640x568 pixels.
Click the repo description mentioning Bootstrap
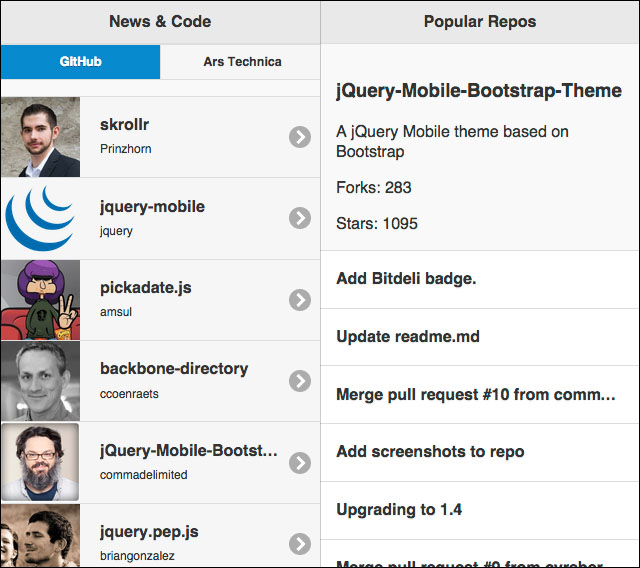tap(452, 142)
